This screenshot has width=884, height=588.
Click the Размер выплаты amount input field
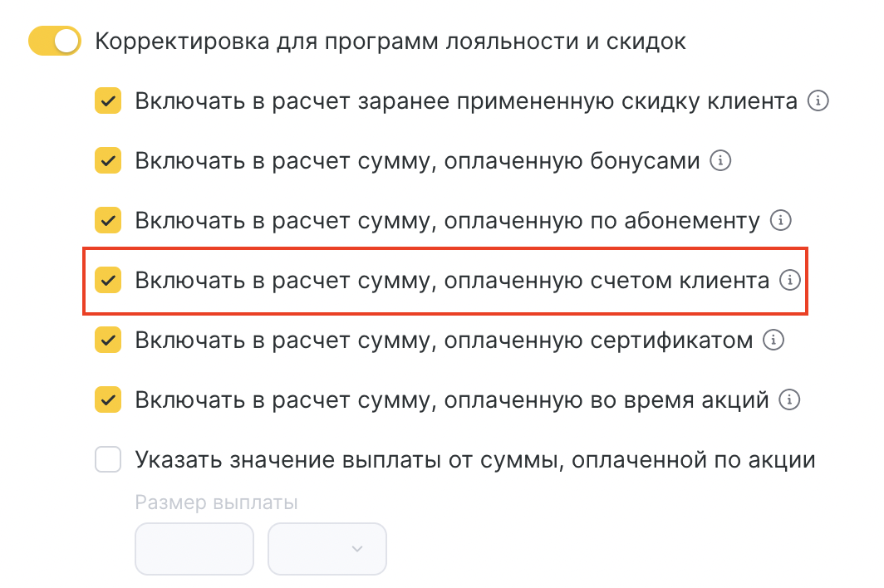pos(194,548)
